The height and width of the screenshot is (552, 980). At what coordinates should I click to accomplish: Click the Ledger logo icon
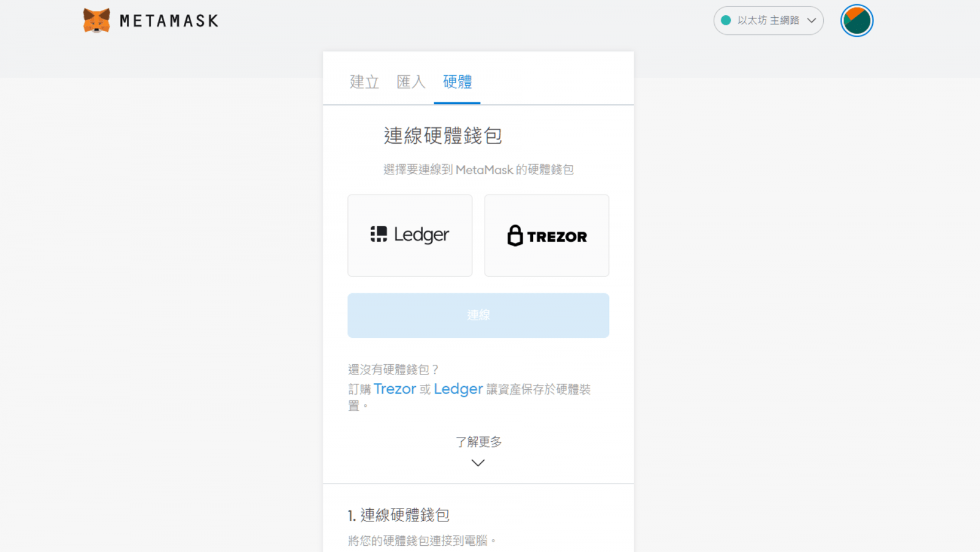(x=379, y=234)
